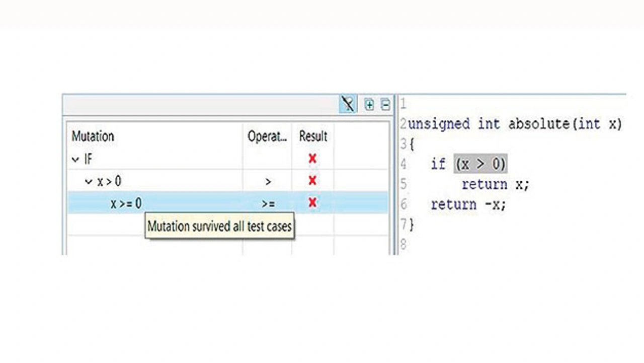Click red X result for IF row
The image size is (644, 363).
(x=312, y=159)
